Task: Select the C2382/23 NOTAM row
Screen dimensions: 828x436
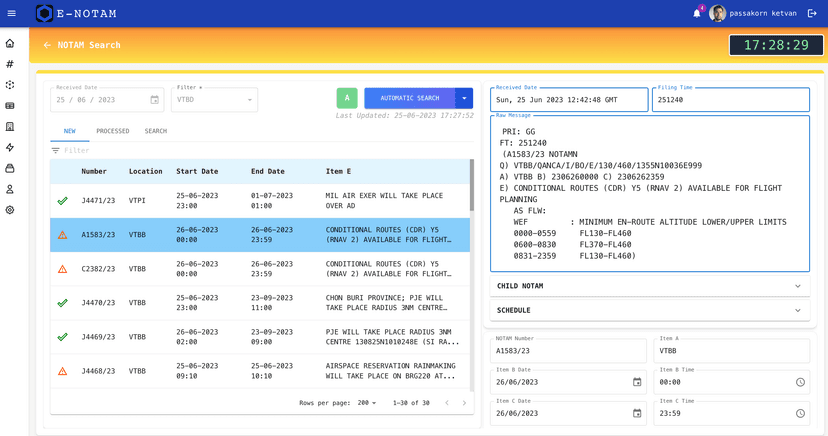Action: (x=260, y=269)
